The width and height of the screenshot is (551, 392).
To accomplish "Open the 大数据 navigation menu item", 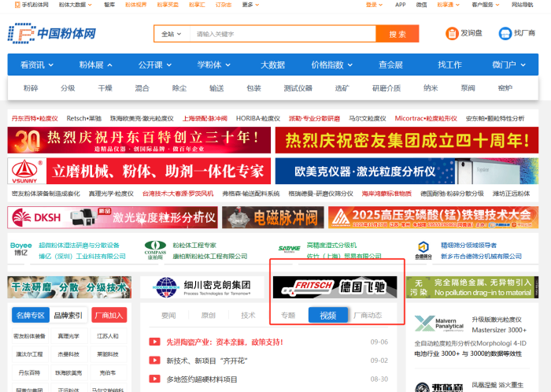I will coord(272,65).
